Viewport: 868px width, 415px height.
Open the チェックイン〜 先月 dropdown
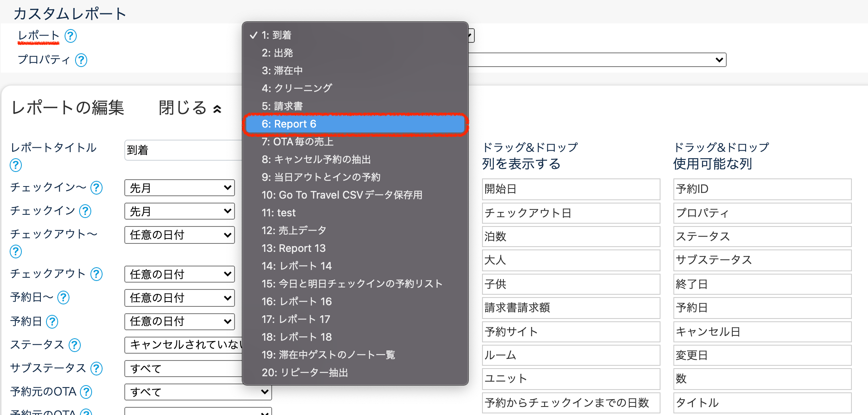[x=180, y=188]
